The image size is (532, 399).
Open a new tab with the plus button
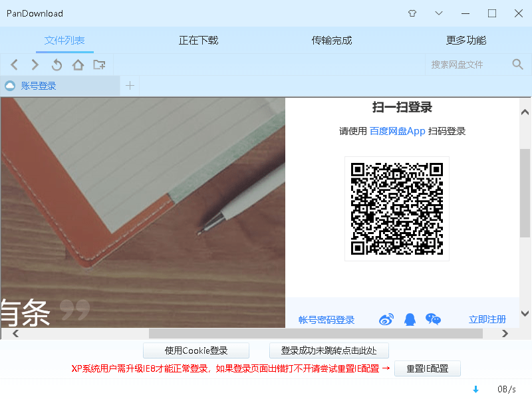point(130,86)
